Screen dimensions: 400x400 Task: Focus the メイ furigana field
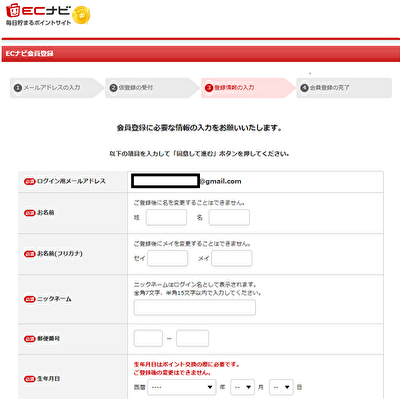click(232, 258)
